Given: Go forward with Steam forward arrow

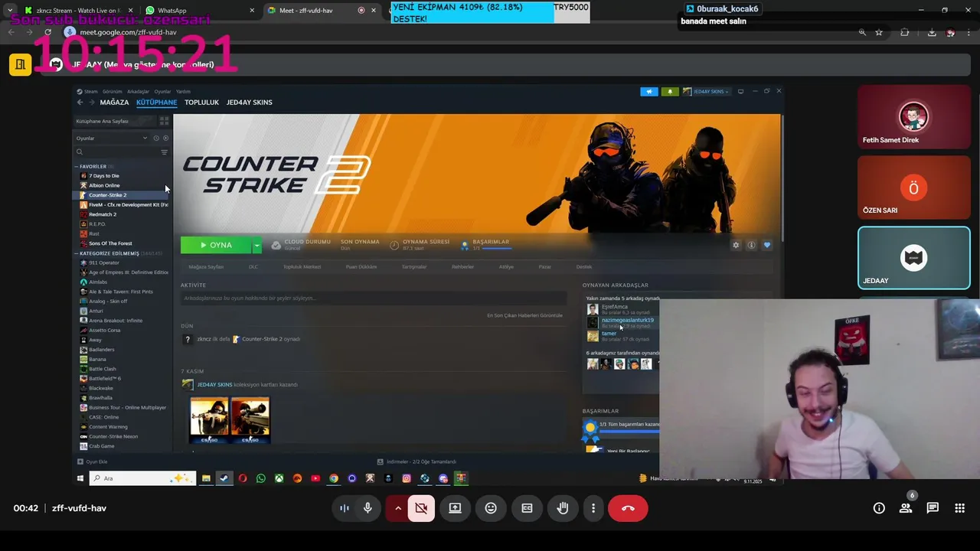Looking at the screenshot, I should tap(92, 102).
